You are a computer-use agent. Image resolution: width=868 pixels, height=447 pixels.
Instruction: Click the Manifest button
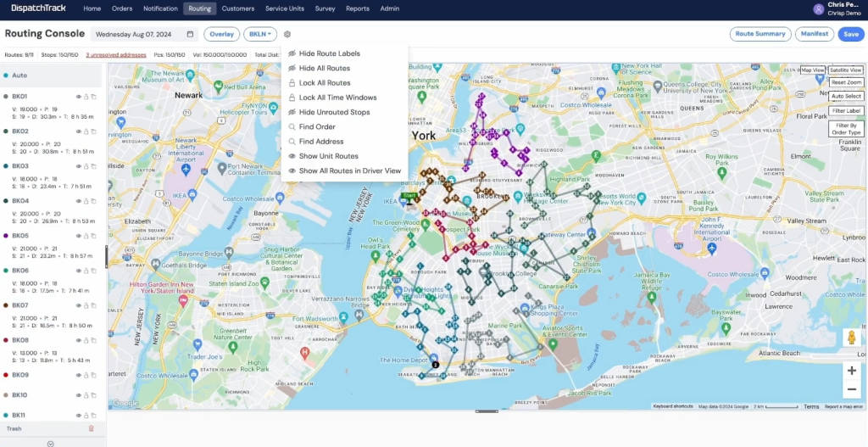[x=815, y=34]
